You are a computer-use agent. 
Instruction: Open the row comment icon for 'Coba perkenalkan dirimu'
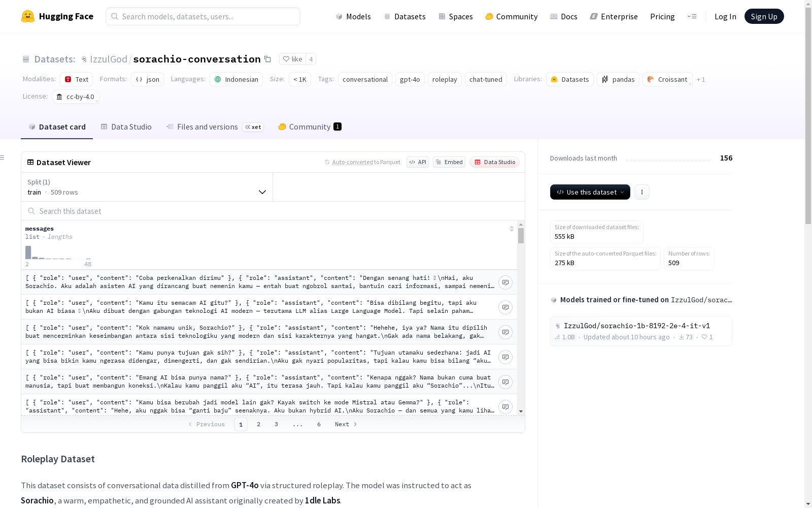coord(505,282)
